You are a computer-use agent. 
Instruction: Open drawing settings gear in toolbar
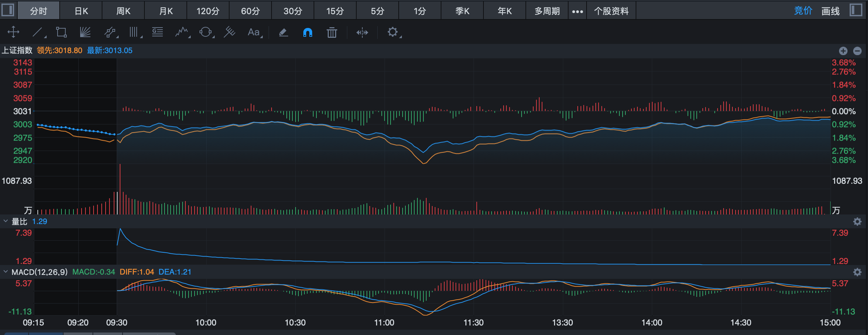tap(392, 32)
